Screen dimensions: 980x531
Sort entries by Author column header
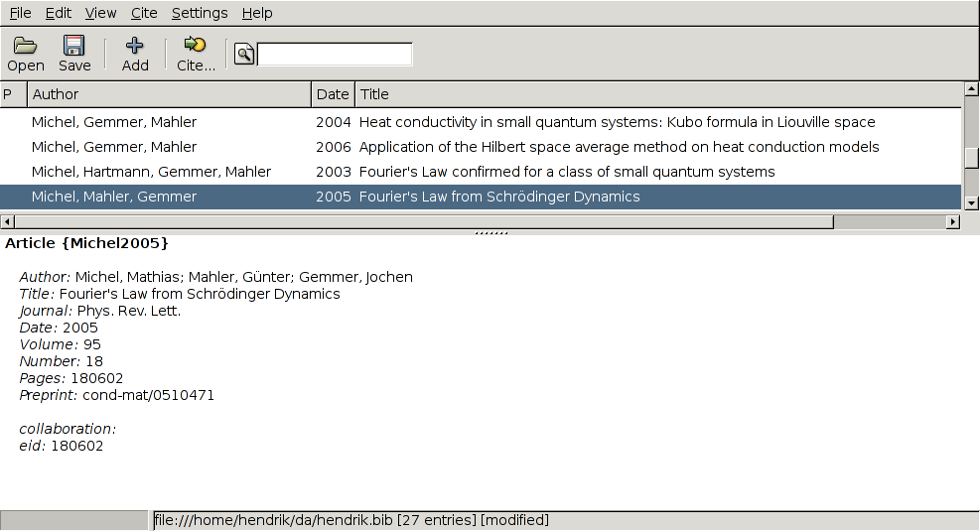click(169, 94)
